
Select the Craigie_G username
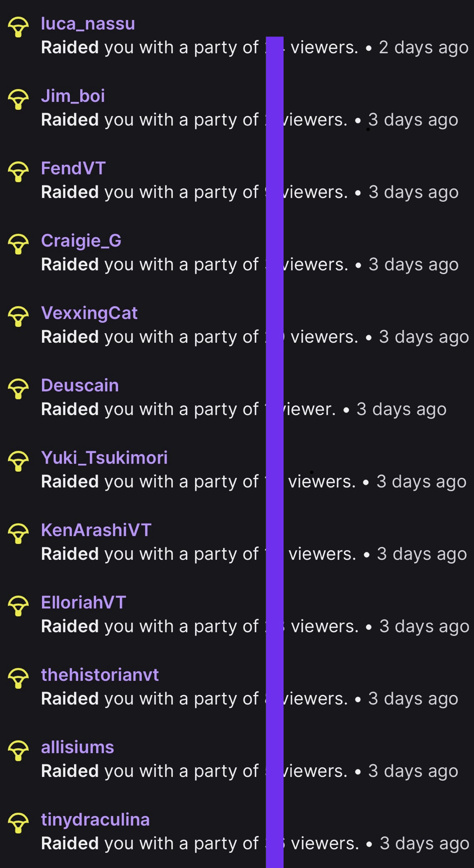pos(81,241)
